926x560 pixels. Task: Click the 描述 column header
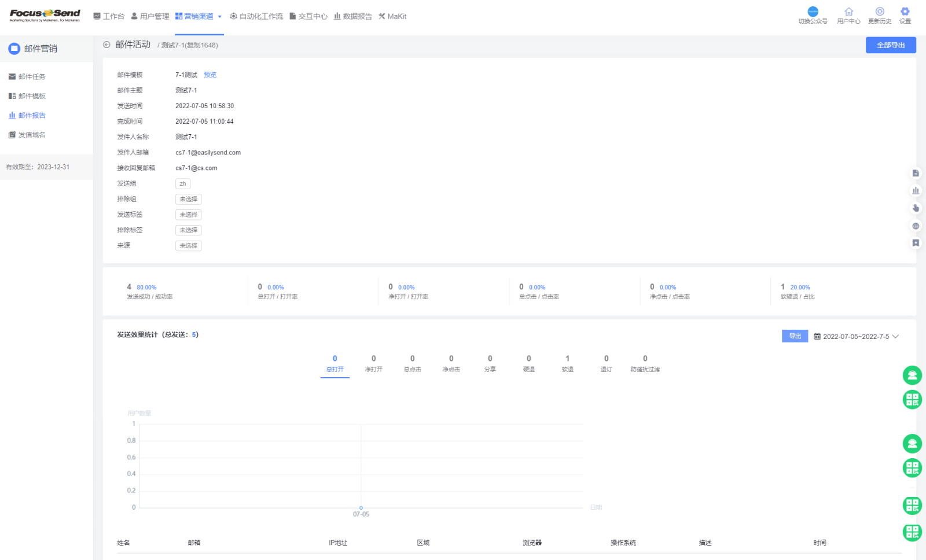tap(705, 543)
